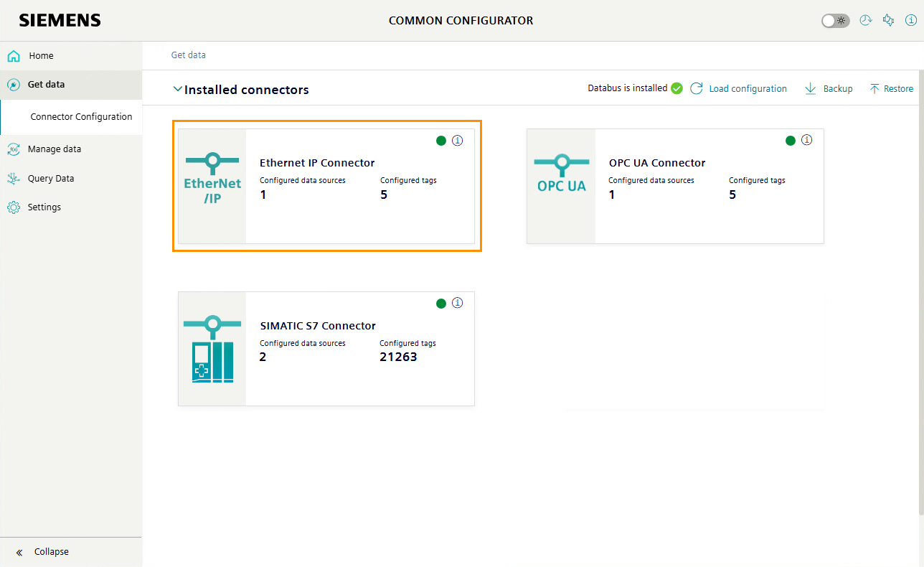
Task: Click Load configuration button
Action: 739,89
